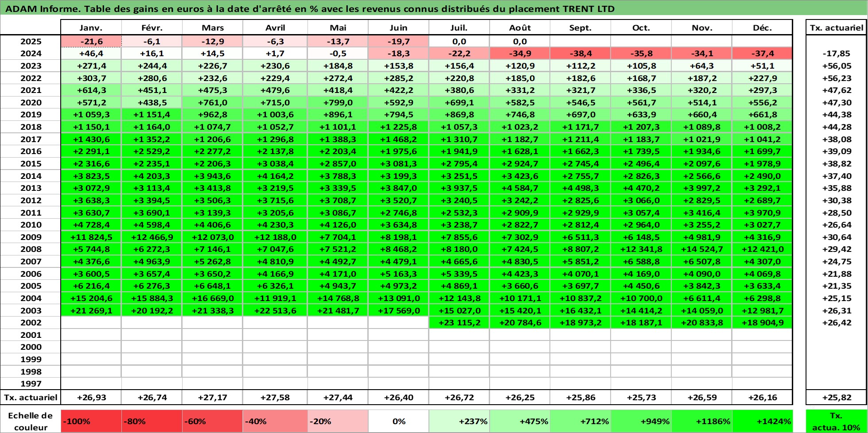The image size is (868, 433).
Task: Select the Nov. column header
Action: (x=702, y=27)
